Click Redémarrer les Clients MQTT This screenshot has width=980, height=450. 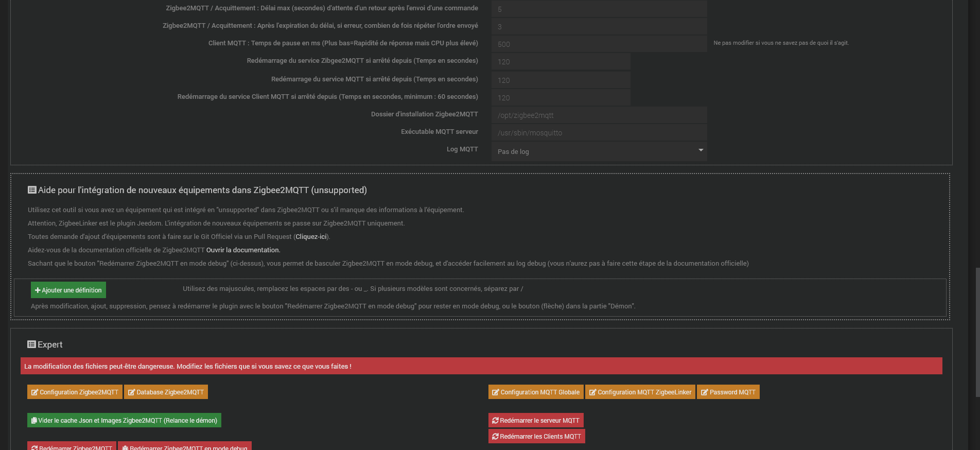click(537, 436)
